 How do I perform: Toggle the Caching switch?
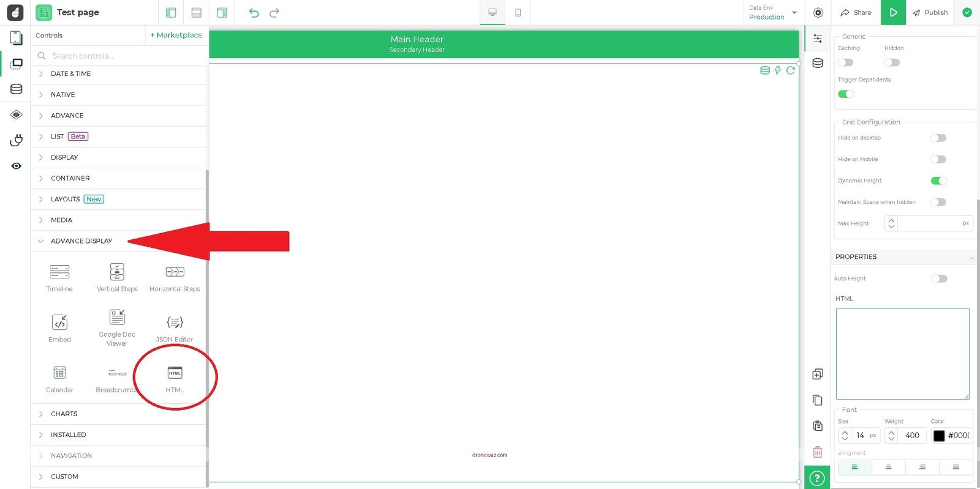[846, 62]
